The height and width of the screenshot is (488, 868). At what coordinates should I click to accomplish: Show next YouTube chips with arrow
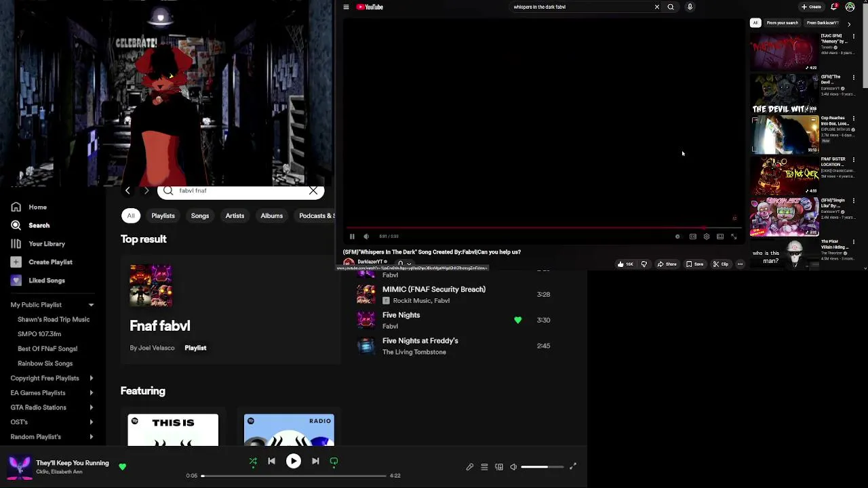click(848, 24)
